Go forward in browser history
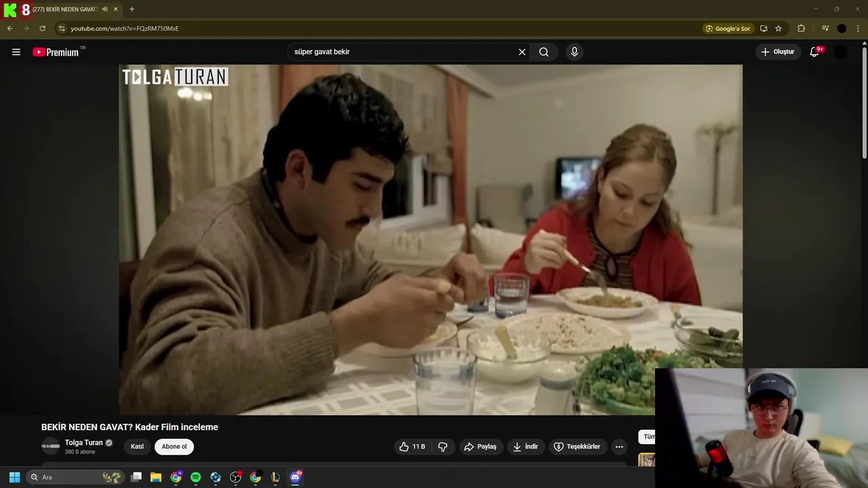Viewport: 868px width, 488px height. click(26, 28)
